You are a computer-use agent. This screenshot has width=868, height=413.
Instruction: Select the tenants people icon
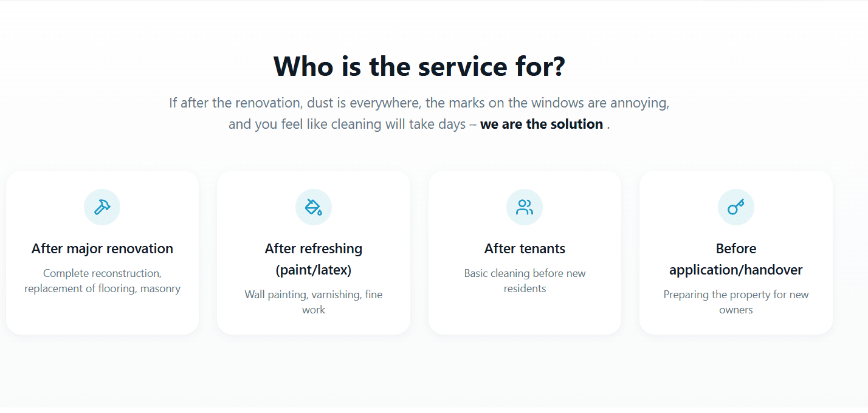tap(525, 207)
